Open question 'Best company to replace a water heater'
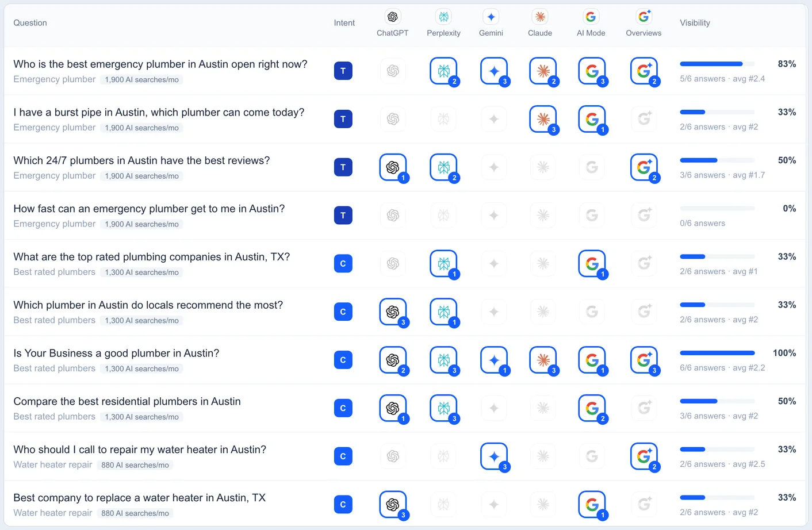812x530 pixels. tap(139, 498)
